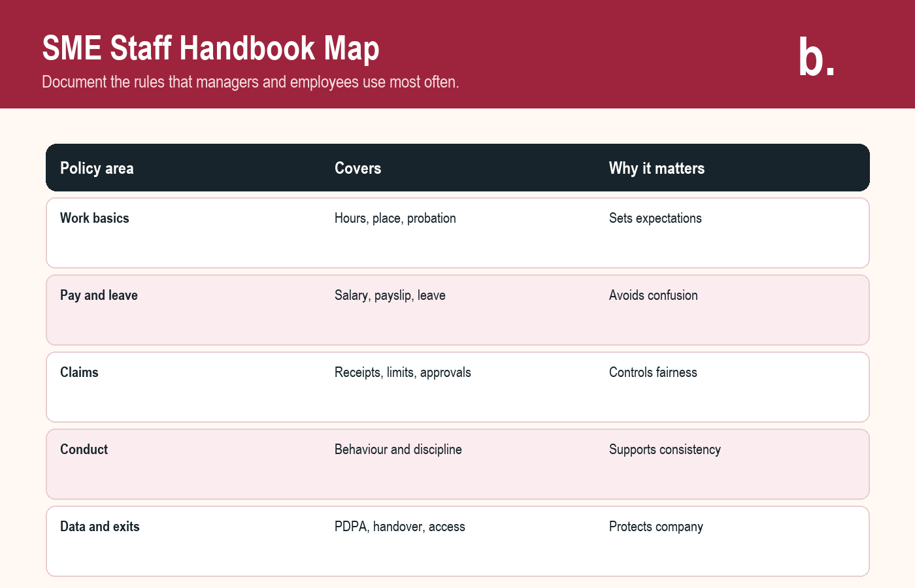Click the 'Policy area' column header

tap(97, 169)
